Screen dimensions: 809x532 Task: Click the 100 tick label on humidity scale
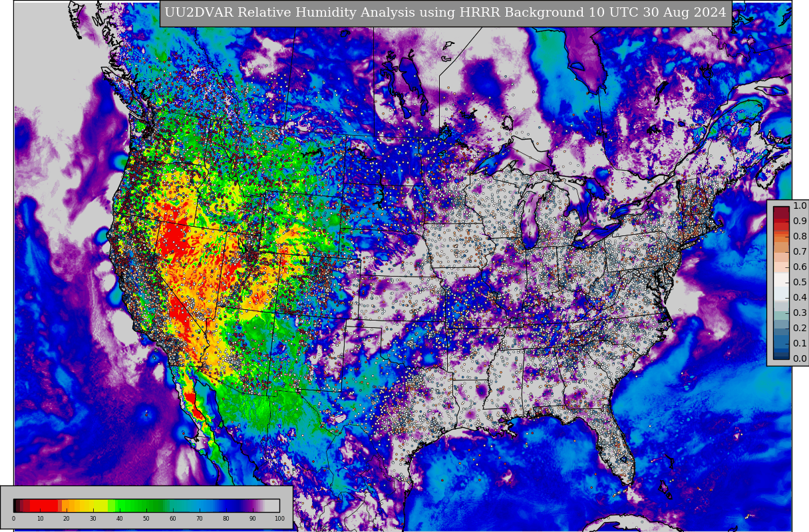point(279,519)
